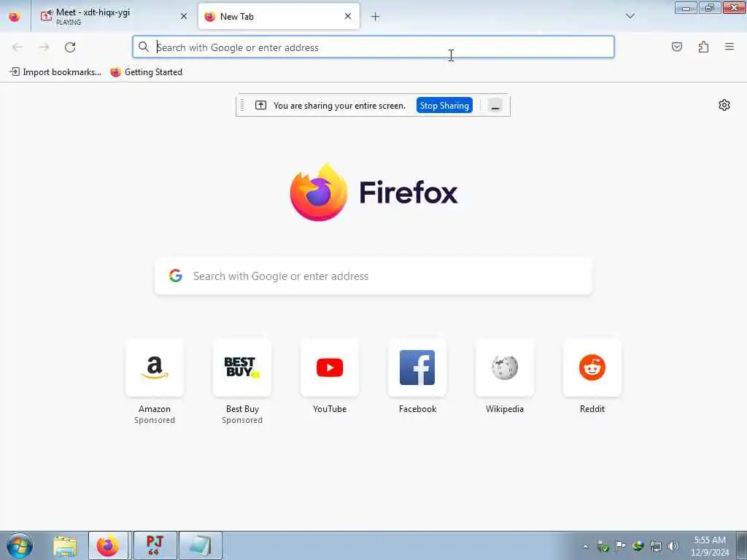Open the taskbar clock and date

710,546
